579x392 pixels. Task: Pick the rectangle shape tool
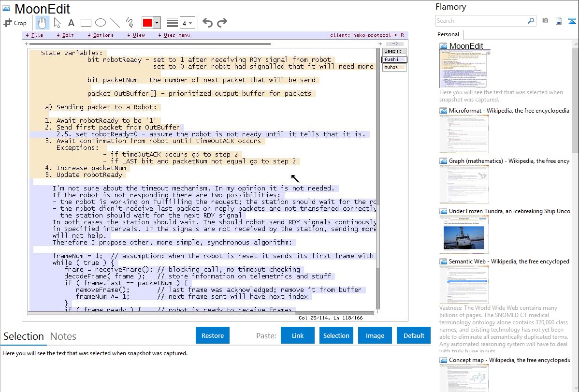(86, 23)
